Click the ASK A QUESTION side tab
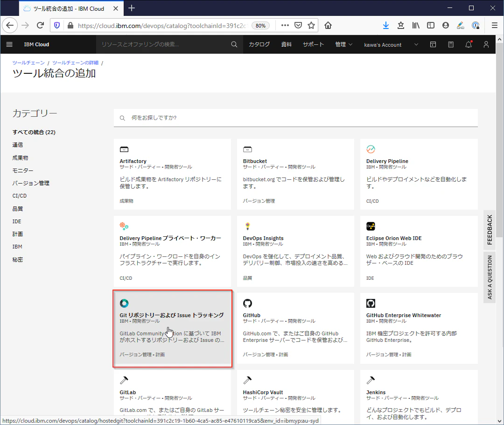Screen dimensions: 504x425 click(x=490, y=277)
